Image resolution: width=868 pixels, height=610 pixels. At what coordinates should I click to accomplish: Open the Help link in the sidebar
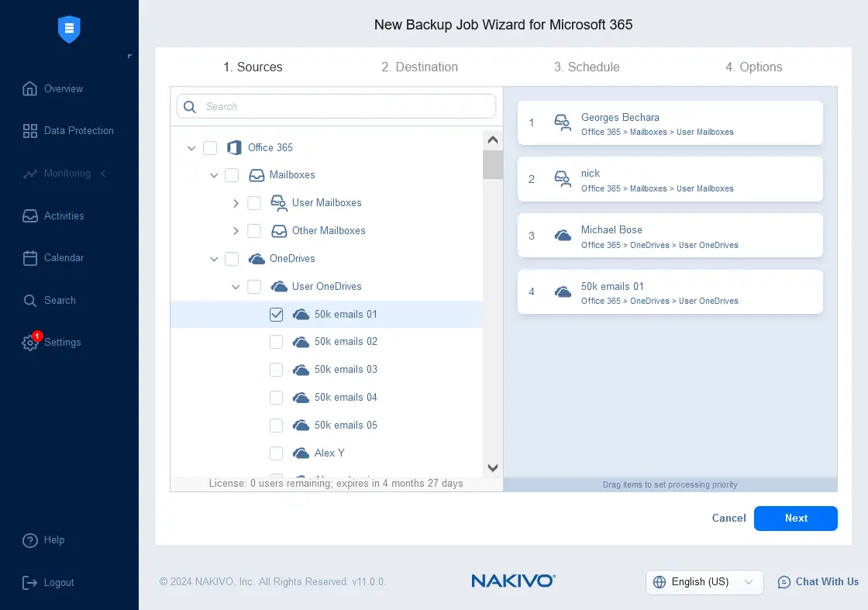(43, 540)
